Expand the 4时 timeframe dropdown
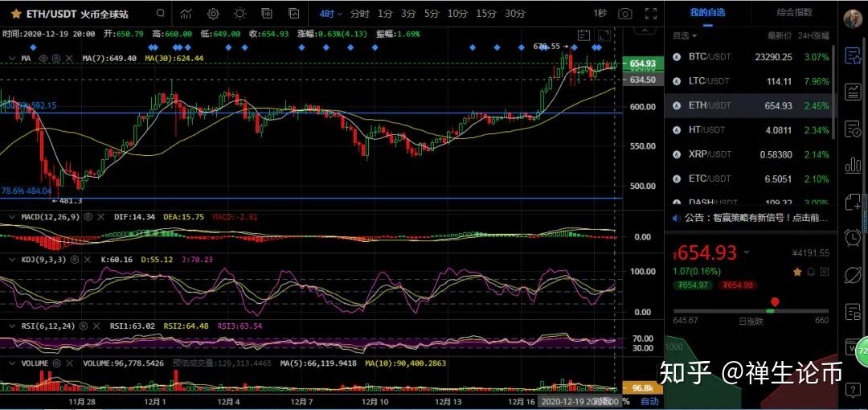Viewport: 868px width, 410px height. coord(330,14)
